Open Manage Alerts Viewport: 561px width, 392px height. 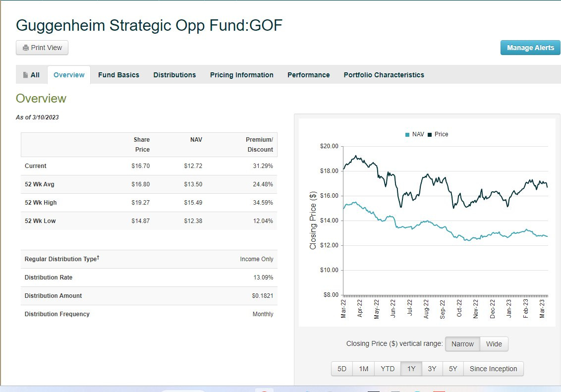530,48
